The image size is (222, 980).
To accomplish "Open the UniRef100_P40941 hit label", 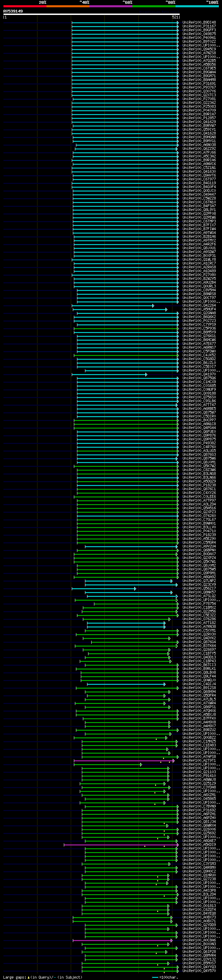I will [x=199, y=38].
